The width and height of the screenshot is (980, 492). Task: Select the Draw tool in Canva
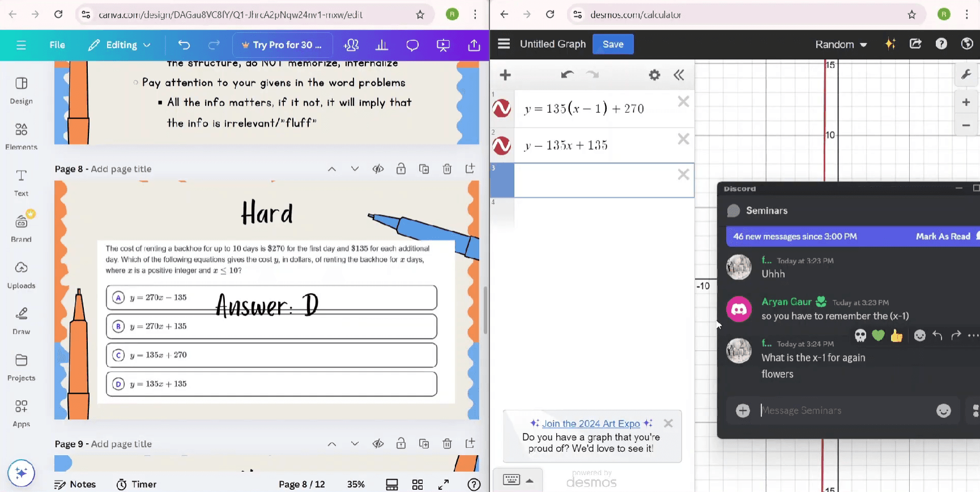click(21, 320)
